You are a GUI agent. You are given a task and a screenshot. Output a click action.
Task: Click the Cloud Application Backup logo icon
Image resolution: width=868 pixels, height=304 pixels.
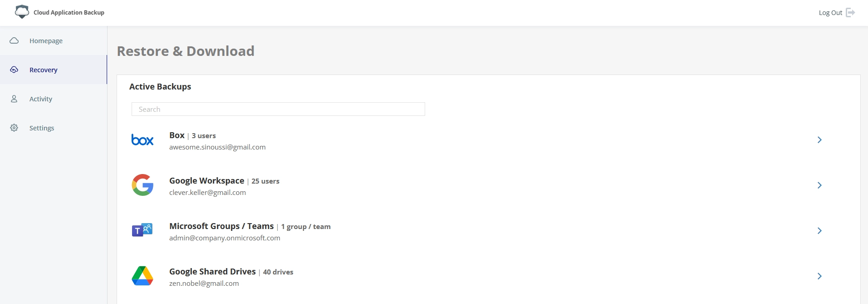pos(22,12)
